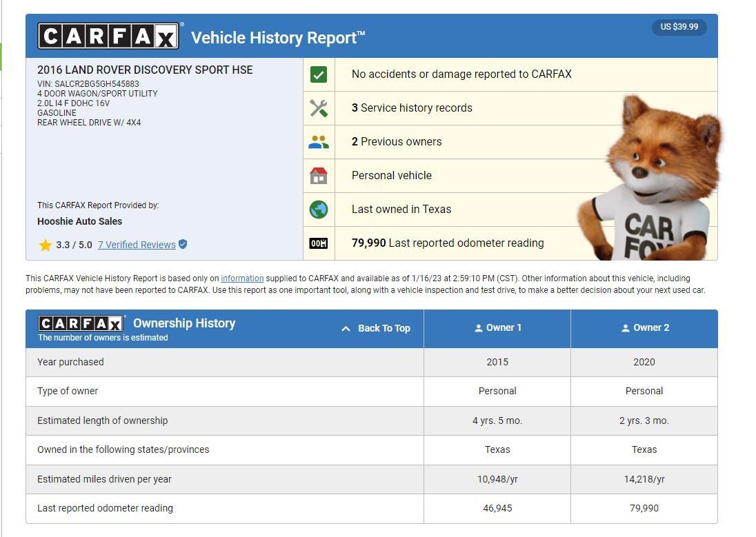Click the Owner 1 person icon
The image size is (756, 537).
478,328
